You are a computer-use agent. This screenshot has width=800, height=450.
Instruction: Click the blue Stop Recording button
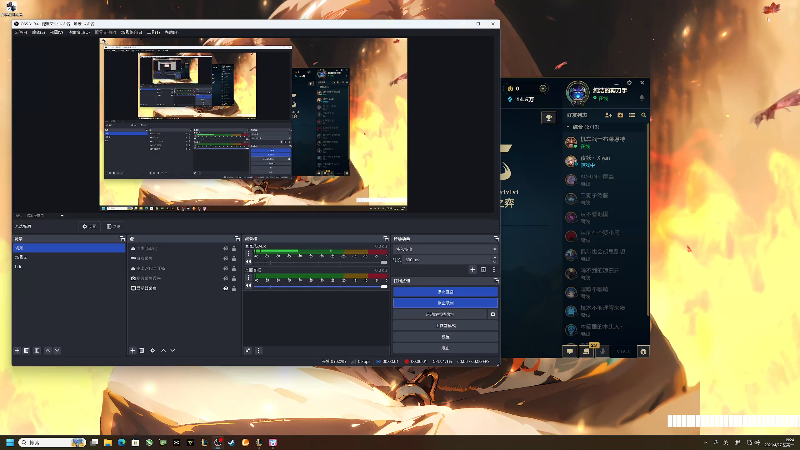[445, 303]
